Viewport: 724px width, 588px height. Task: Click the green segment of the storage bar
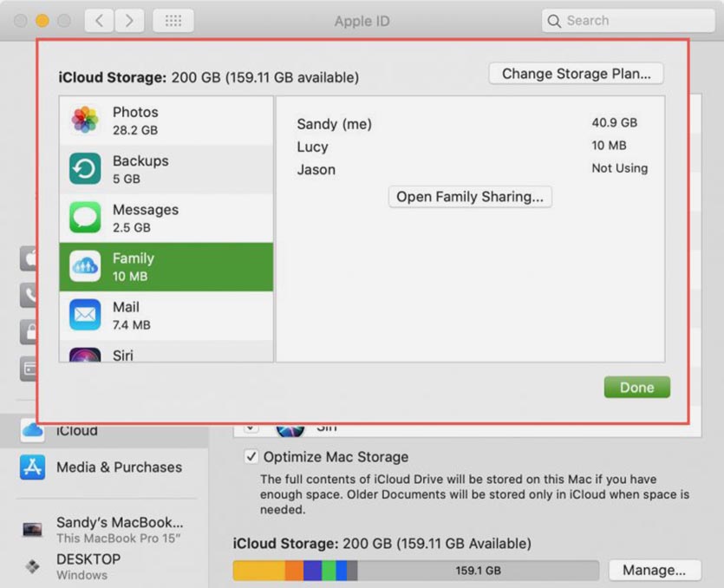329,571
